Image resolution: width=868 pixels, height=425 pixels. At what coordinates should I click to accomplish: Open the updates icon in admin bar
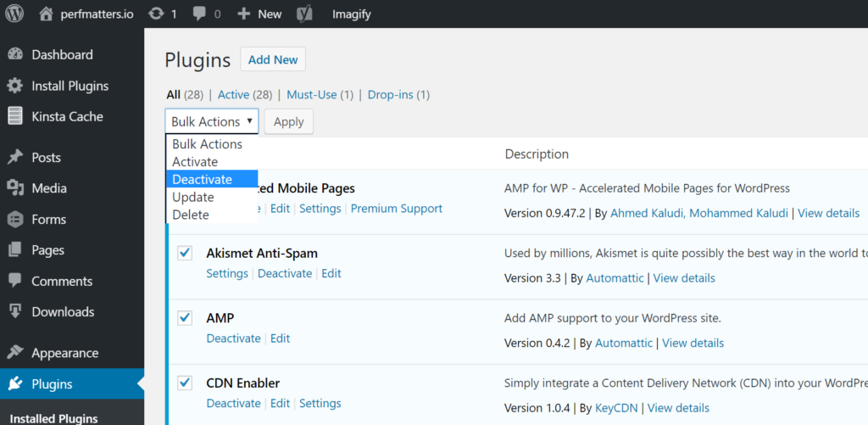(156, 14)
